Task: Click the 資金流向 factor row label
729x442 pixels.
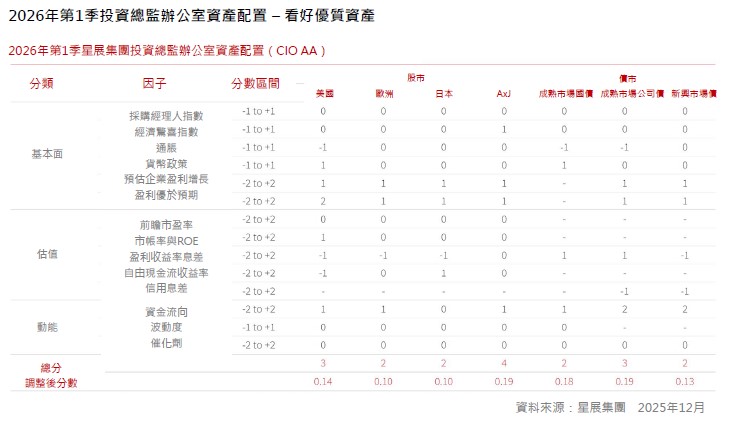Action: tap(166, 312)
